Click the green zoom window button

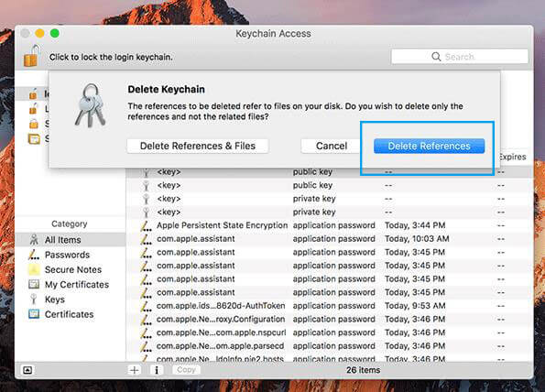pyautogui.click(x=55, y=33)
